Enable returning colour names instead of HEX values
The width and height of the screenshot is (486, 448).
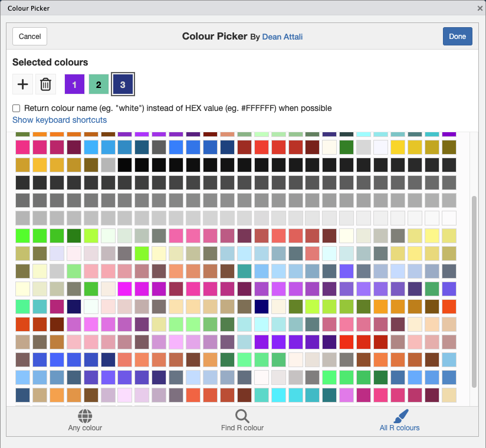coord(16,108)
